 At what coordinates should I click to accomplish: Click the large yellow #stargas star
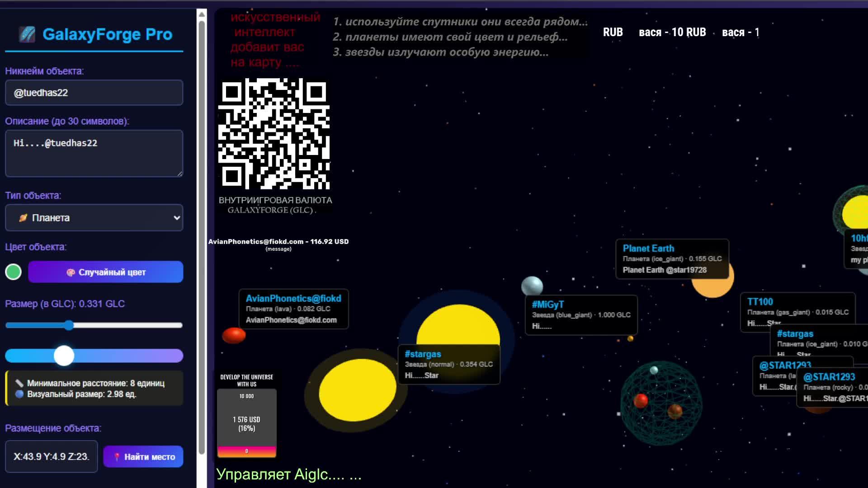(458, 325)
